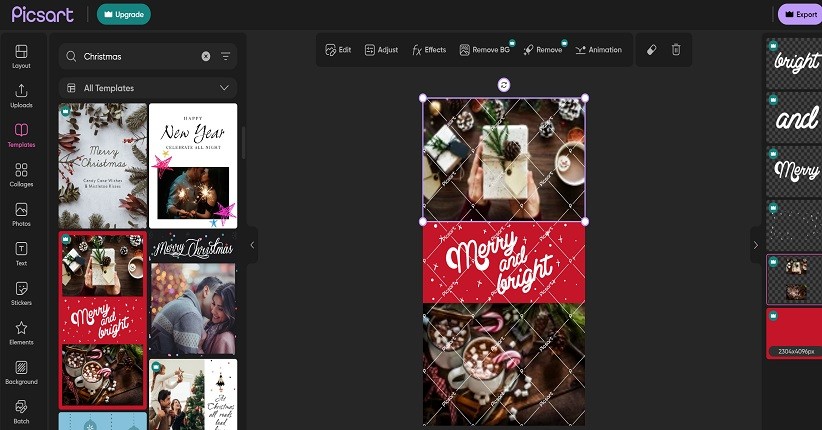Open the Adjust tool
The height and width of the screenshot is (430, 822).
381,49
